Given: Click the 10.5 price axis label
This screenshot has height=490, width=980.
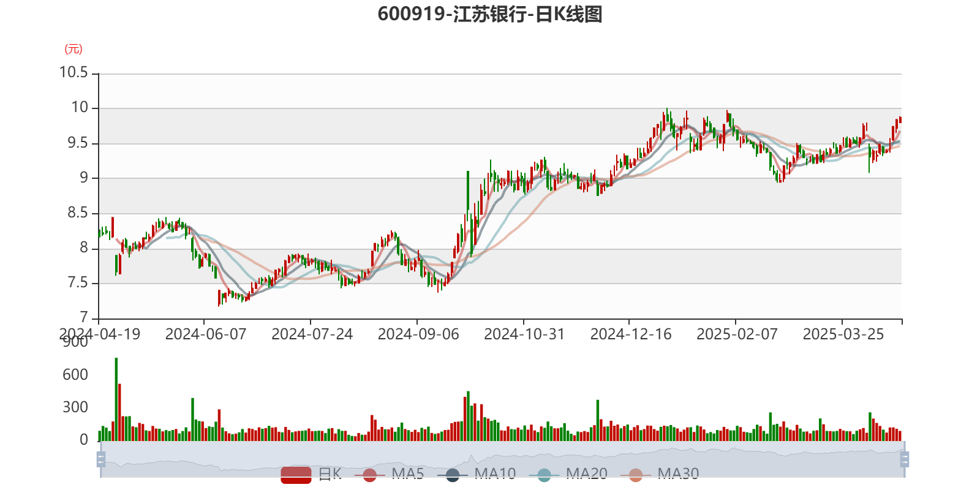Looking at the screenshot, I should point(73,72).
